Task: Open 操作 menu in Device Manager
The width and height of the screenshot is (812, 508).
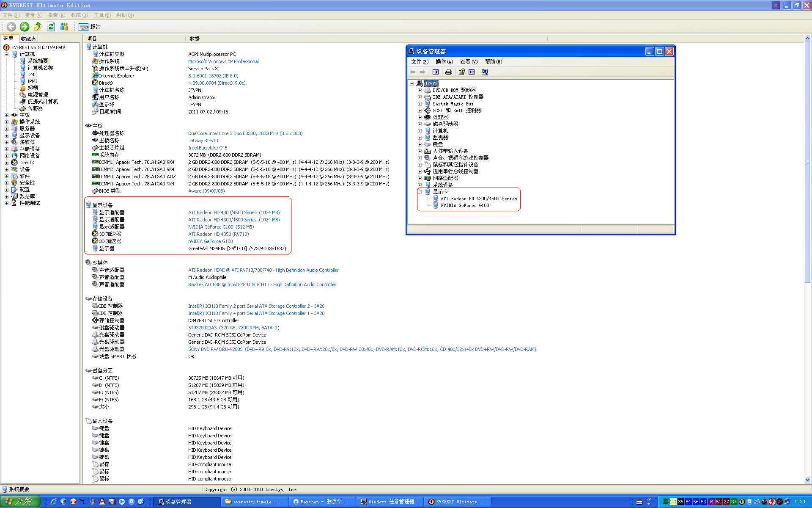Action: [444, 62]
